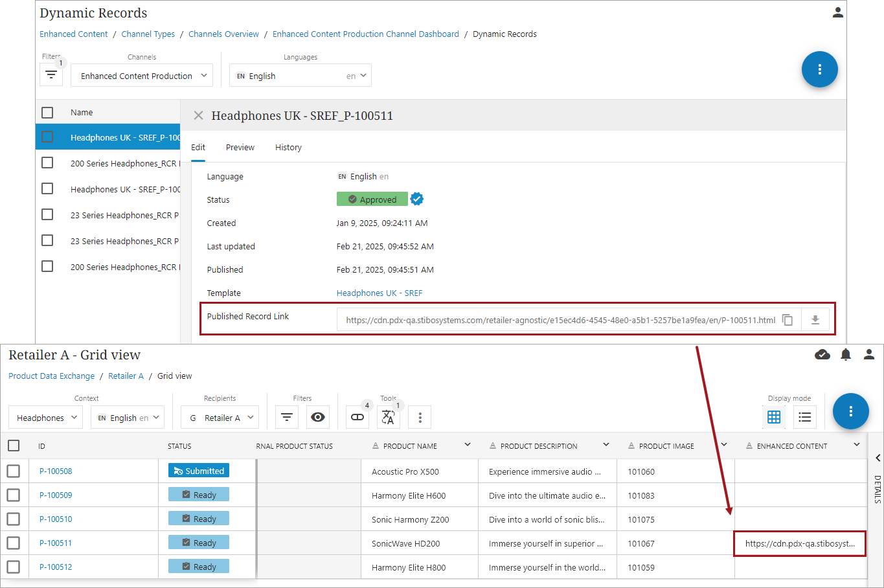
Task: Download the published record file
Action: (815, 320)
